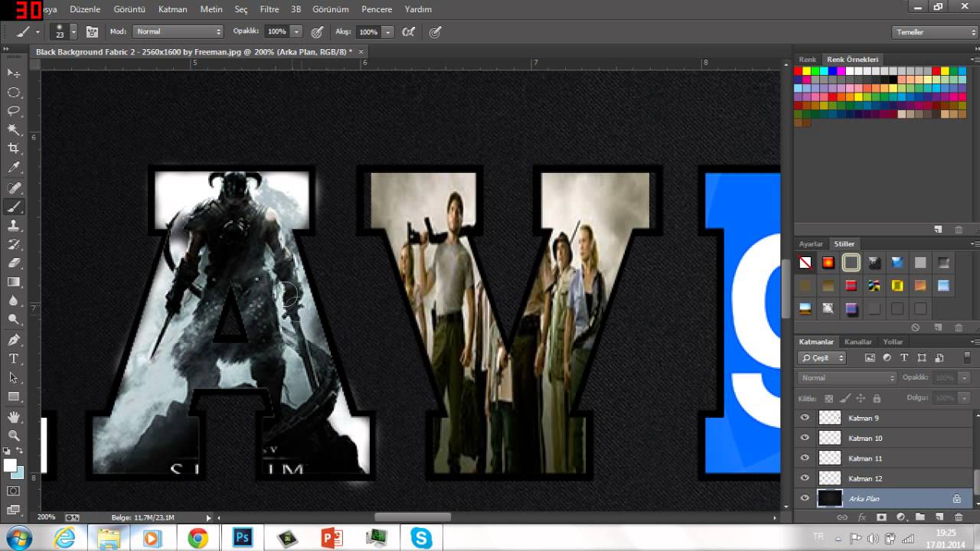This screenshot has height=551, width=980.
Task: Select the Katman 12 layer thumbnail
Action: [830, 478]
